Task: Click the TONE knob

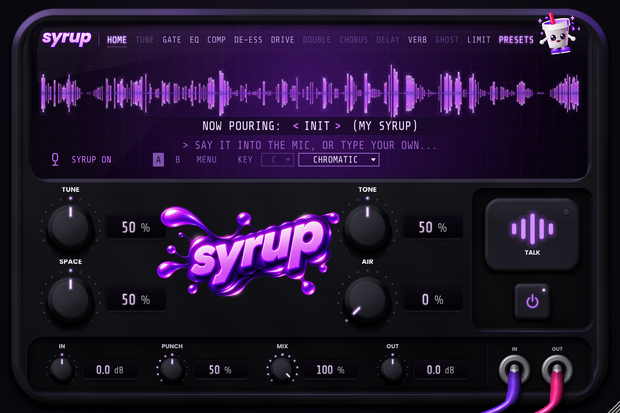Action: point(367,227)
